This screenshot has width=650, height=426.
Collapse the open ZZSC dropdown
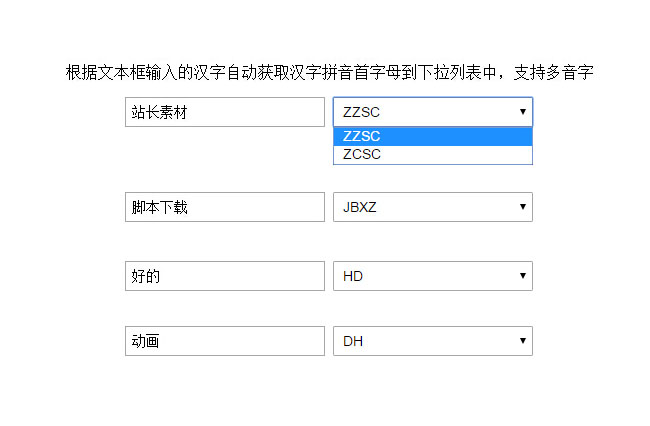tap(432, 112)
